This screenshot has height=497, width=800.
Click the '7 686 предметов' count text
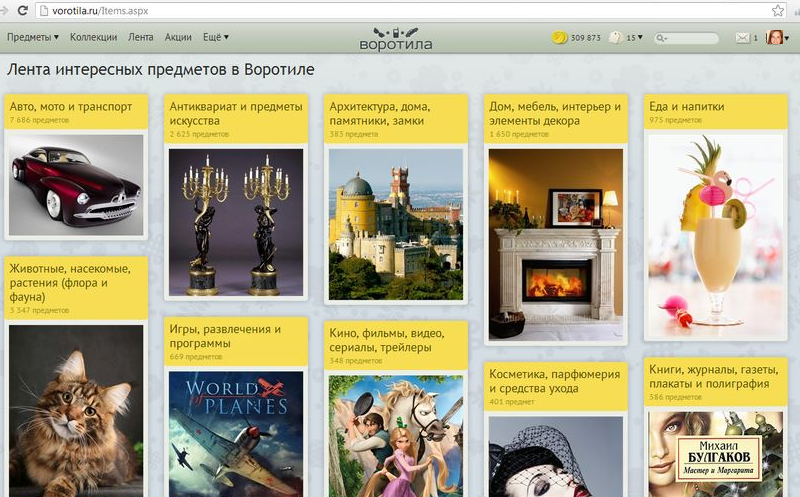pos(39,120)
